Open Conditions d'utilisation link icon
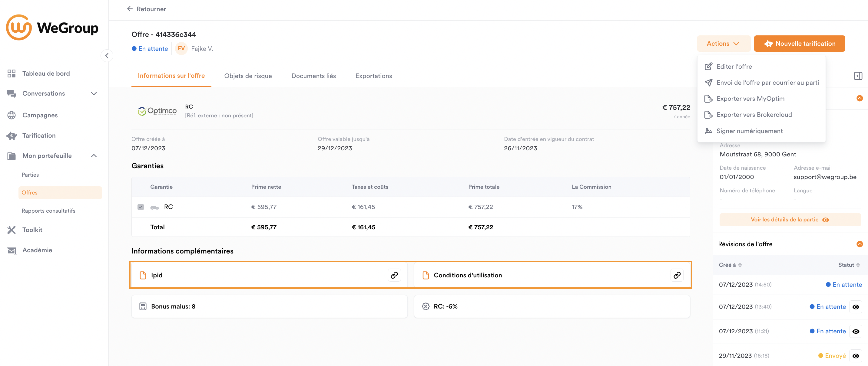Image resolution: width=868 pixels, height=366 pixels. pos(677,275)
